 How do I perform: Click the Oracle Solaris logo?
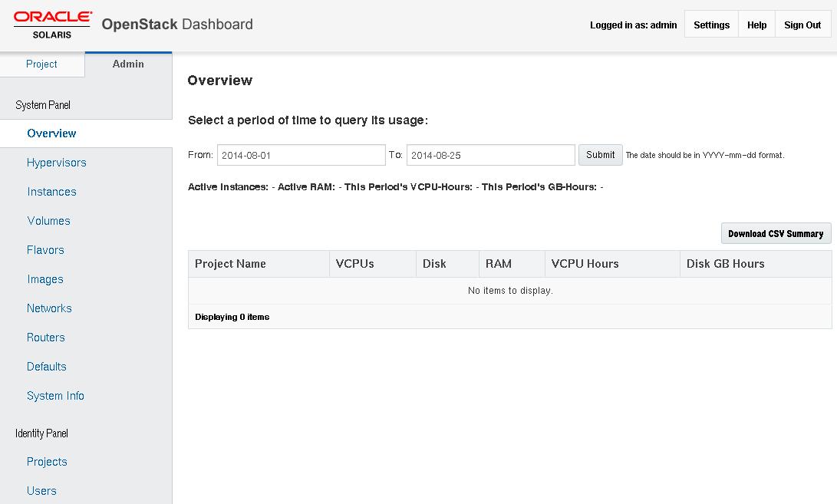(x=51, y=24)
